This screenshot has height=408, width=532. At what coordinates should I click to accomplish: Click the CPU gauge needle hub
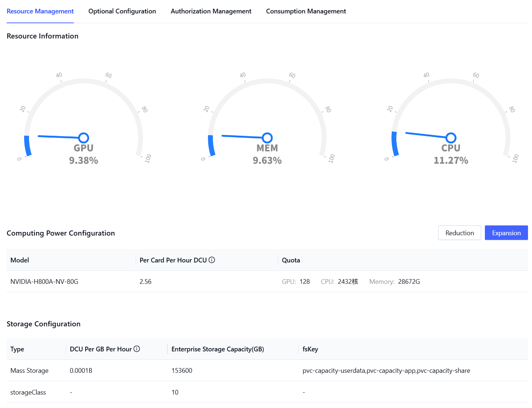pos(451,138)
